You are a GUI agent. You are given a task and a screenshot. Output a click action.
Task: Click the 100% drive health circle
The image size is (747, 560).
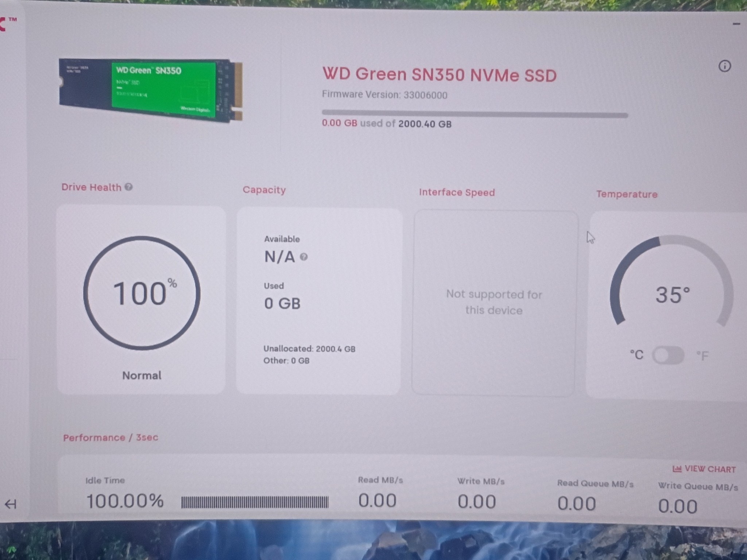tap(142, 293)
